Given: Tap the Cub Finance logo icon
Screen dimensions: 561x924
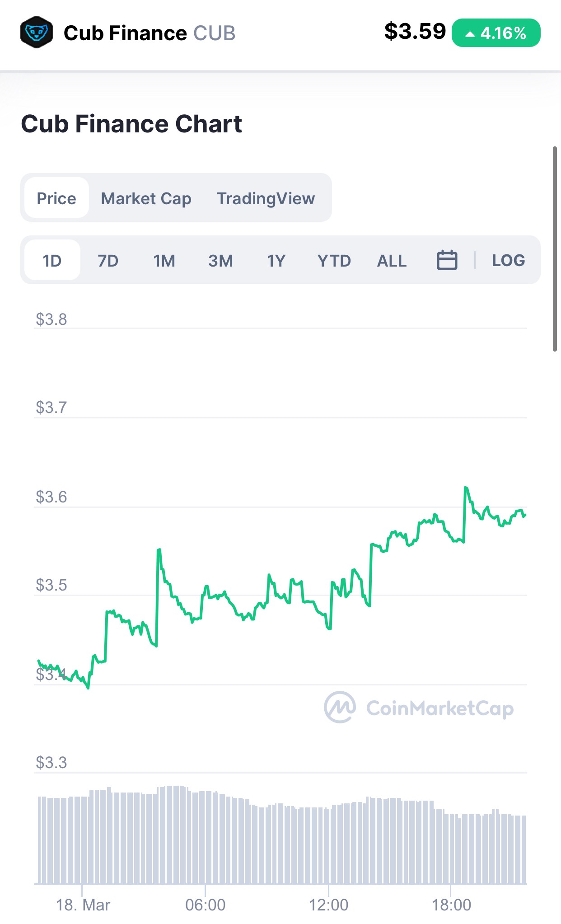Looking at the screenshot, I should tap(37, 32).
